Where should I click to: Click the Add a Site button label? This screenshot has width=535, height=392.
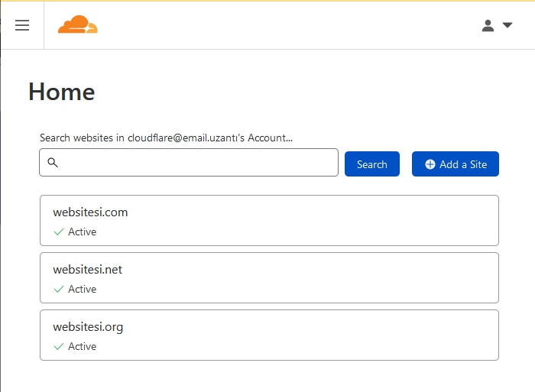[x=463, y=164]
